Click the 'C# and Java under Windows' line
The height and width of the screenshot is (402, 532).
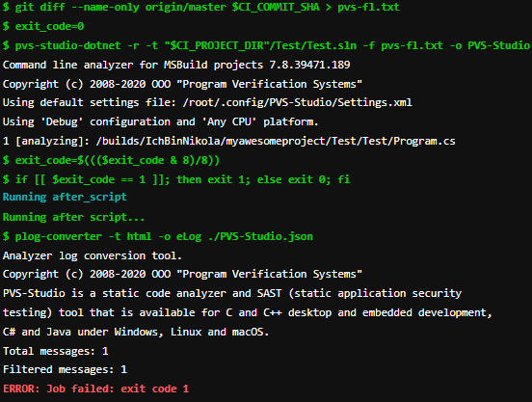[136, 332]
